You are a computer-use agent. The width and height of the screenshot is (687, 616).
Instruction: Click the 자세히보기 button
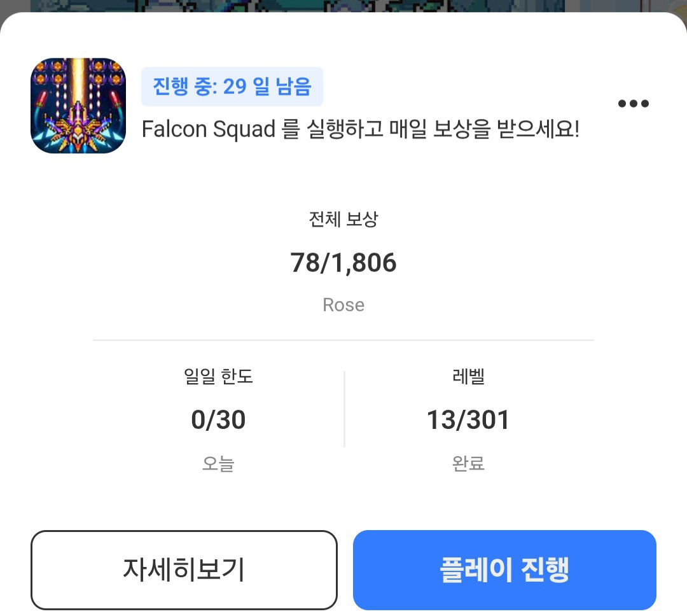click(x=184, y=570)
